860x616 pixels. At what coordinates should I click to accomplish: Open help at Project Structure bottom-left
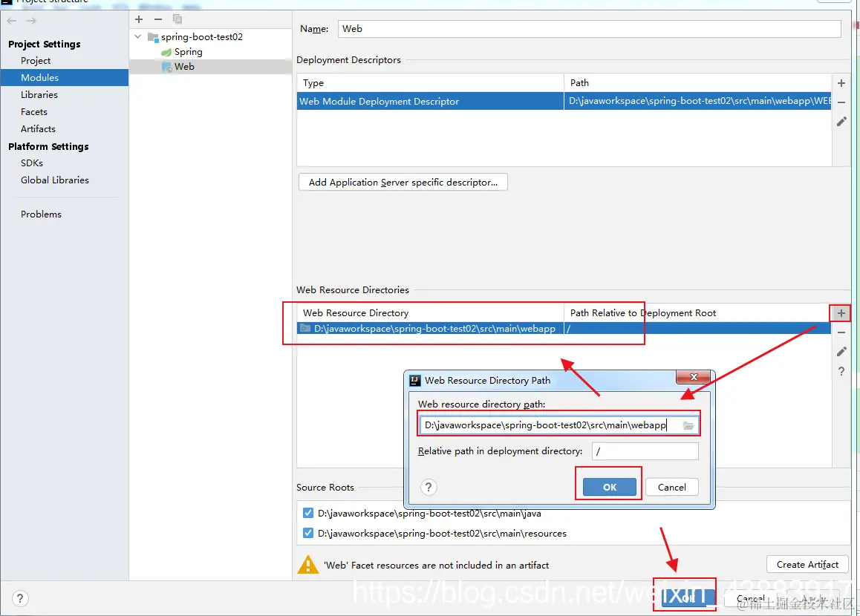click(x=20, y=598)
